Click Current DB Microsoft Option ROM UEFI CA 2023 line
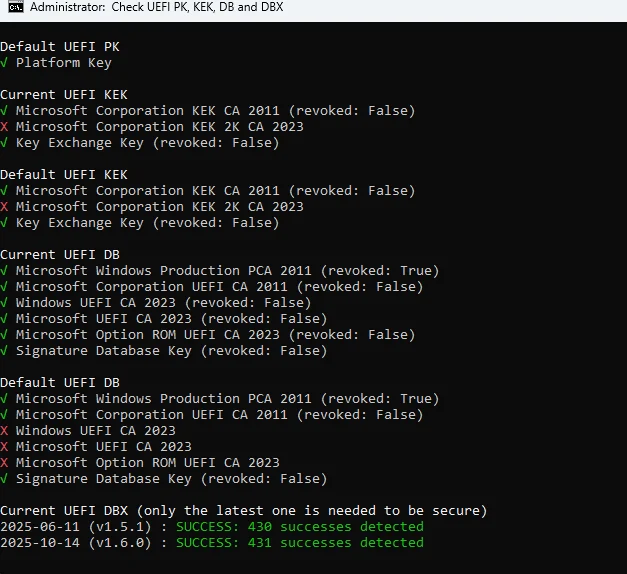627x574 pixels. click(208, 335)
